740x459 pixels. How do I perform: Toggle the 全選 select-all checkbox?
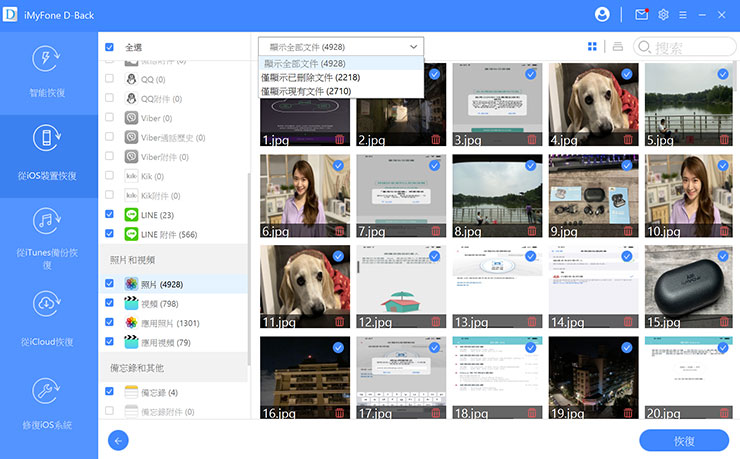click(110, 47)
